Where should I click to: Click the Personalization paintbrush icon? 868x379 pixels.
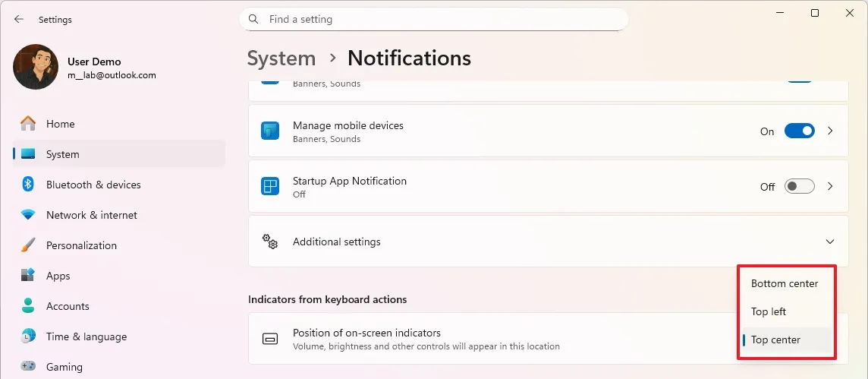tap(28, 245)
